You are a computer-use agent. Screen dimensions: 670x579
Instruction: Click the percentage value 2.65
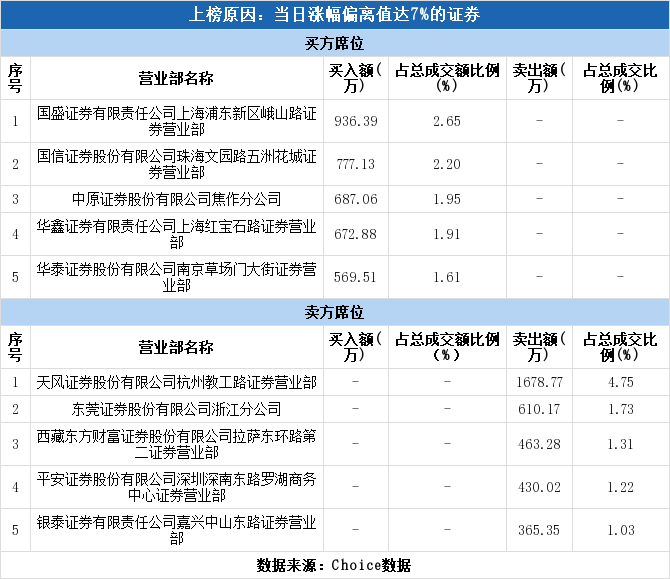tap(447, 121)
